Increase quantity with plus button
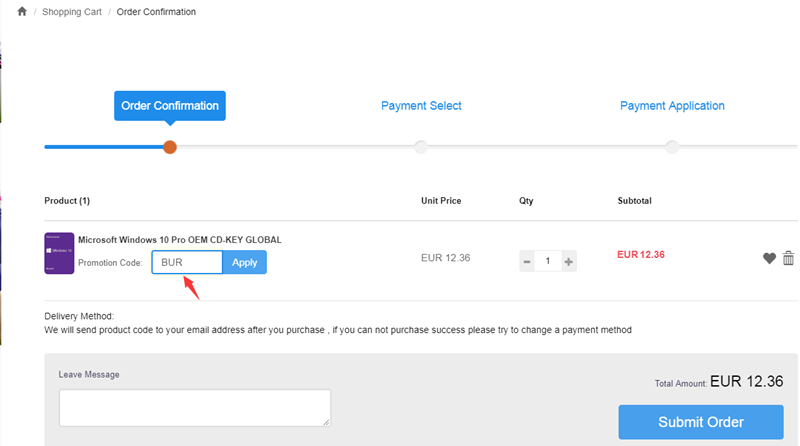 pyautogui.click(x=569, y=262)
